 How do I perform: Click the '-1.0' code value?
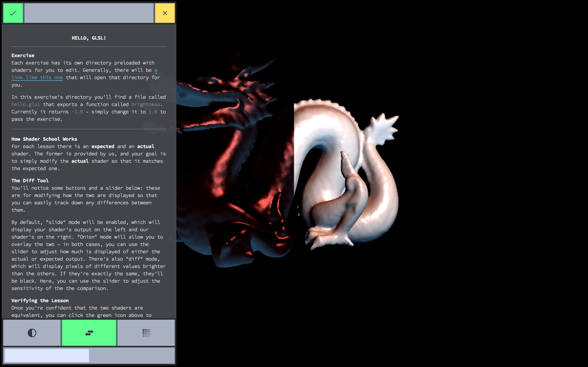[x=77, y=112]
